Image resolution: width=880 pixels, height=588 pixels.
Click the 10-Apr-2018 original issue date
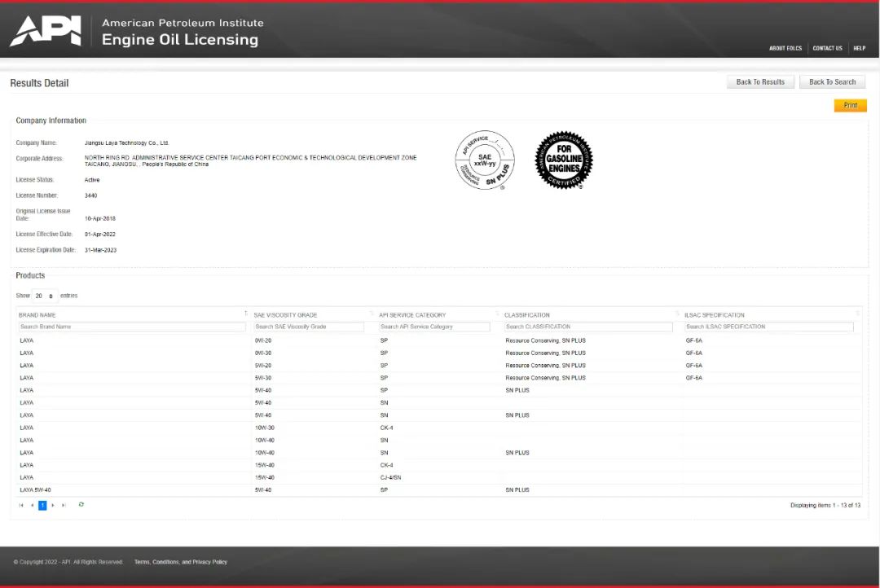tap(100, 219)
